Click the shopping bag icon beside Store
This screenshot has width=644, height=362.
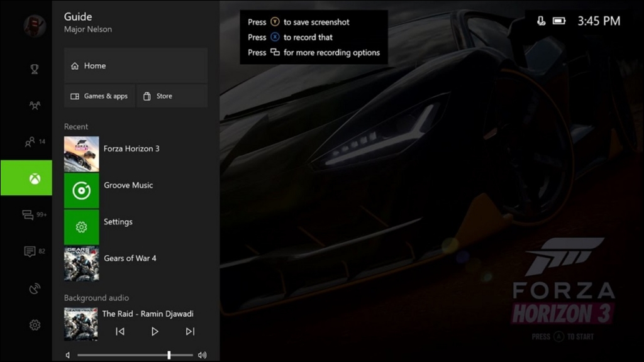tap(147, 96)
